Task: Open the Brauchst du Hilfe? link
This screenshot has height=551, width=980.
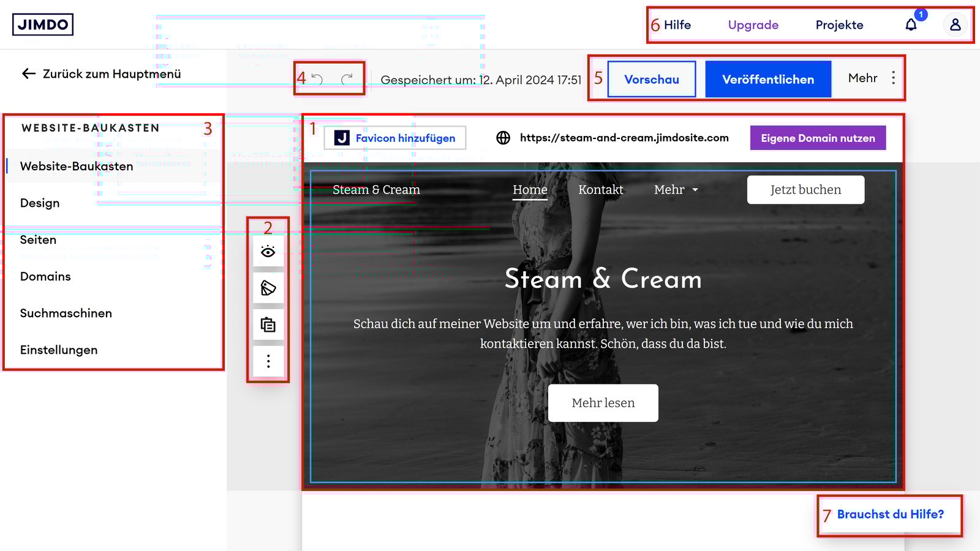Action: tap(890, 515)
